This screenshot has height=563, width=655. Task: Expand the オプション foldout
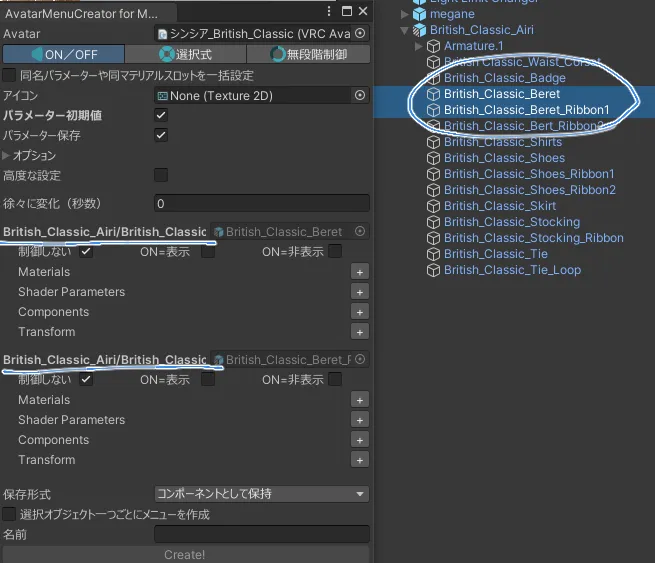pos(7,156)
